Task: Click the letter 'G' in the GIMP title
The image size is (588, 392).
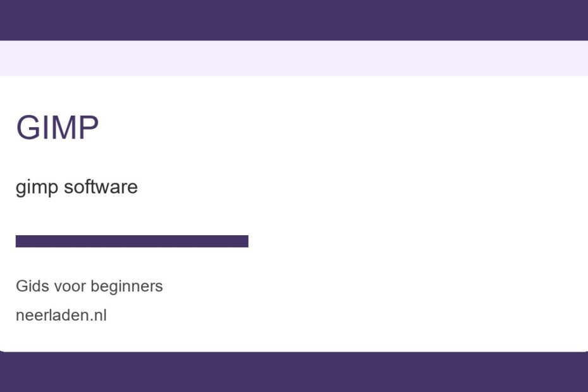Action: point(28,128)
